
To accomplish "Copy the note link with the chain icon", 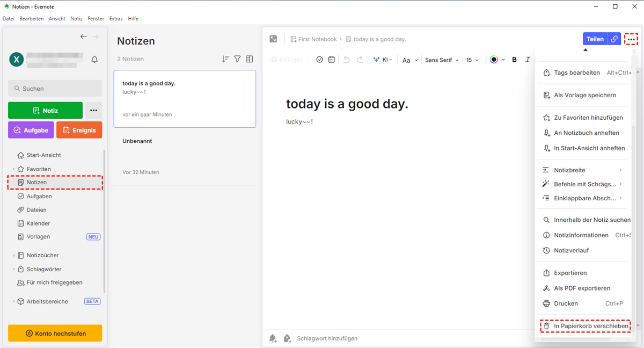I will [x=614, y=39].
